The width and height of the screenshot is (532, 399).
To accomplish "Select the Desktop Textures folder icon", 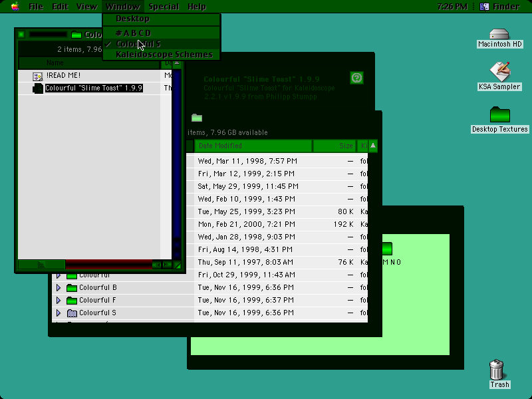I will pos(500,114).
